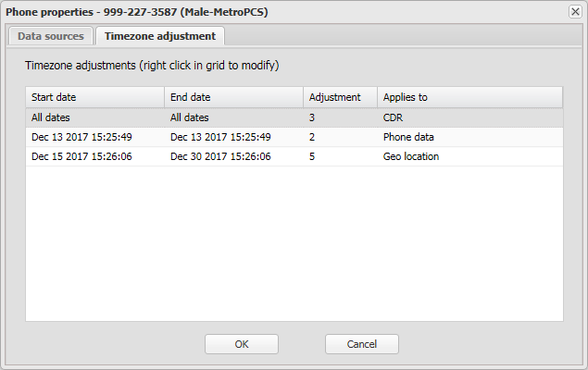Click All dates in the End date column
This screenshot has width=588, height=370.
click(190, 117)
